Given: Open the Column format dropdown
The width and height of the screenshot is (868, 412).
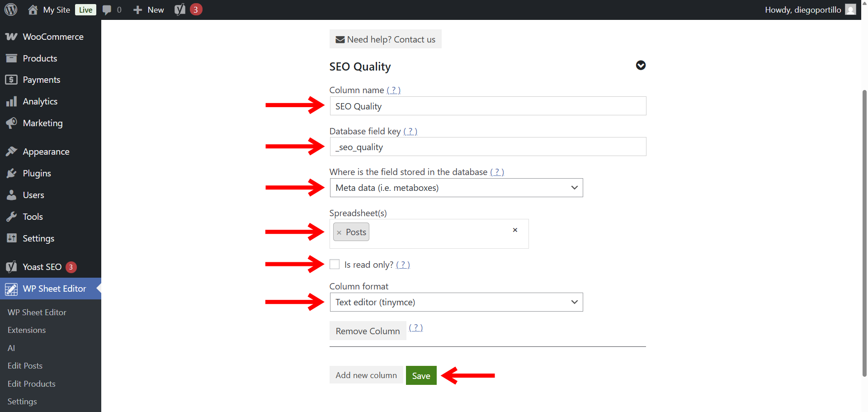Looking at the screenshot, I should (x=456, y=302).
